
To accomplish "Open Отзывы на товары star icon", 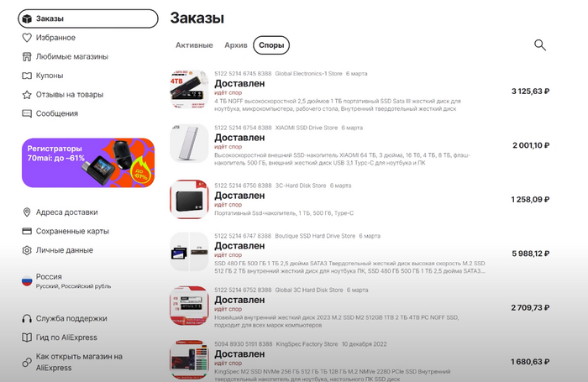I will click(x=27, y=95).
